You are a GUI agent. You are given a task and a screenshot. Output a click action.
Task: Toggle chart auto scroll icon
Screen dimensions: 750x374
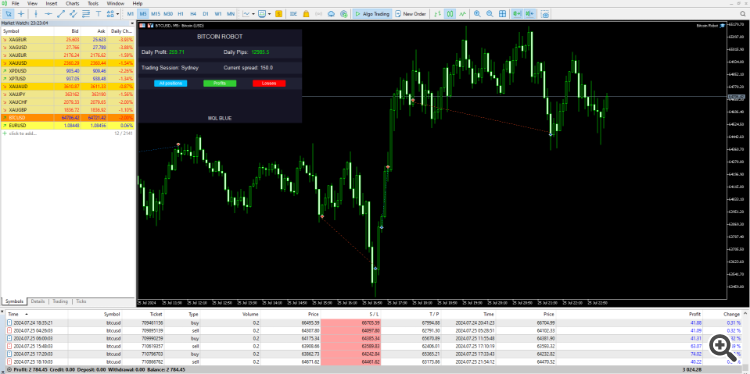(x=517, y=14)
